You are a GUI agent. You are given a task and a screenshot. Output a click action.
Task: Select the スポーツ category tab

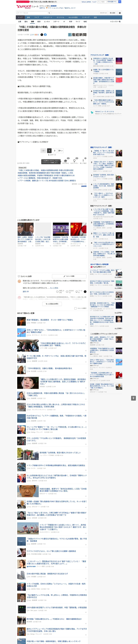tap(56, 22)
